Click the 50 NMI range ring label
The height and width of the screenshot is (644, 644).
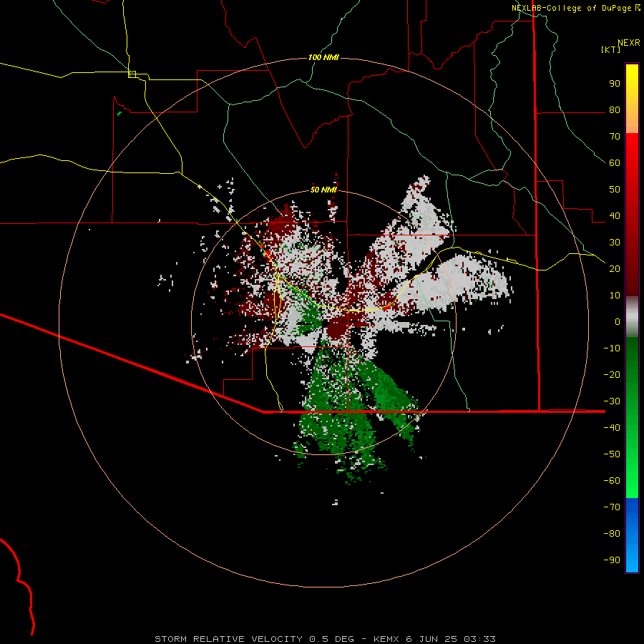(x=323, y=190)
